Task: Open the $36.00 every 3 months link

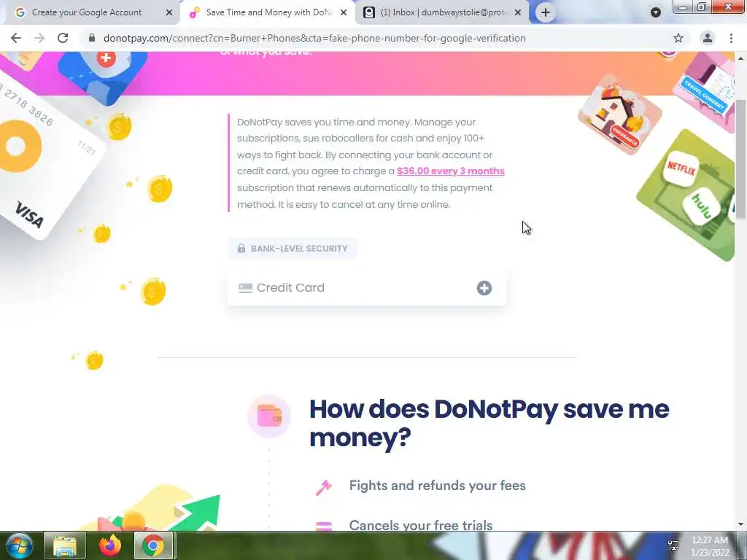Action: tap(450, 171)
